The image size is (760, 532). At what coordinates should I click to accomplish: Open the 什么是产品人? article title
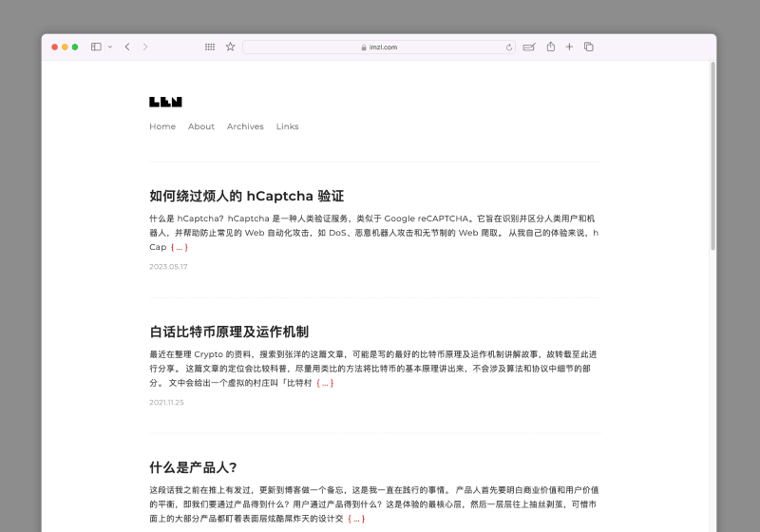[x=193, y=467]
